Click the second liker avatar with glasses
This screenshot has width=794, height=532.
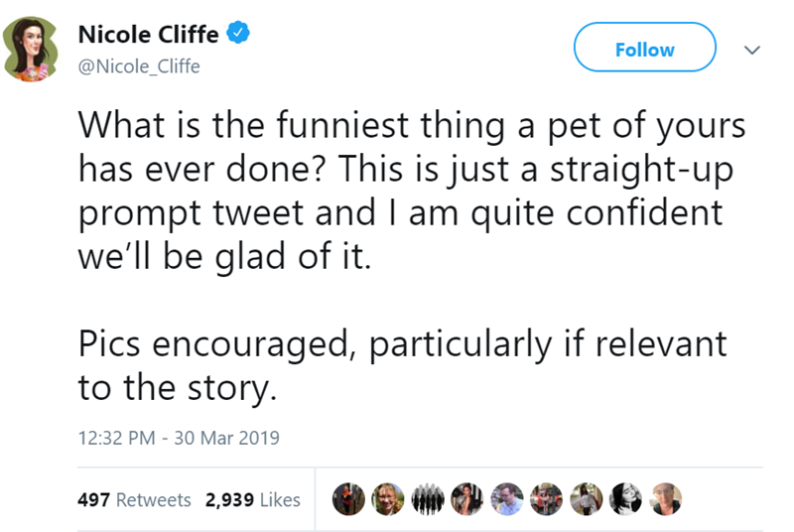pyautogui.click(x=388, y=499)
